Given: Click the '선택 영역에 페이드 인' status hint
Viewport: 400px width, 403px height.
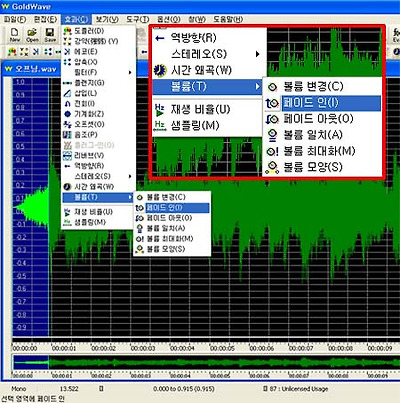Looking at the screenshot, I should [x=33, y=398].
